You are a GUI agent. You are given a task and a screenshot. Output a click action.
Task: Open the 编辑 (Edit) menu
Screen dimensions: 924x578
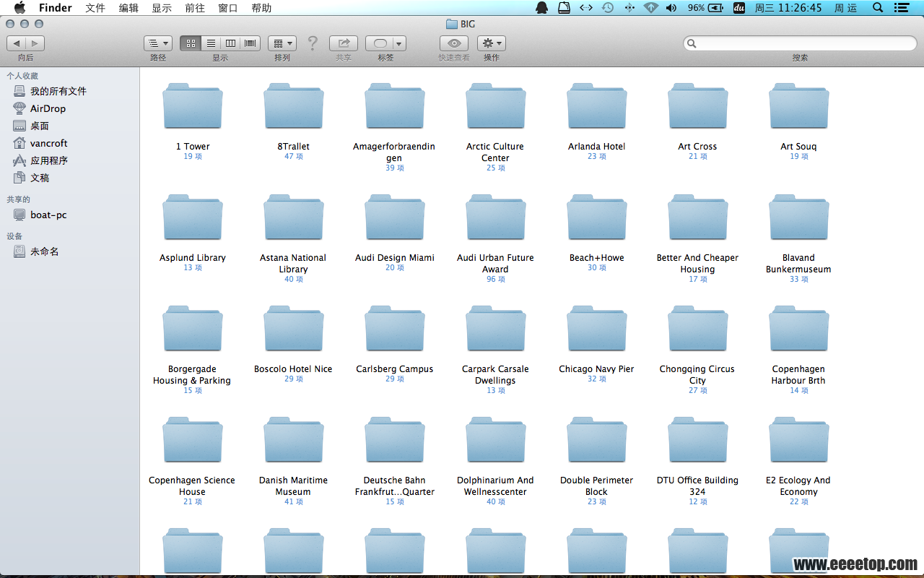(x=128, y=8)
